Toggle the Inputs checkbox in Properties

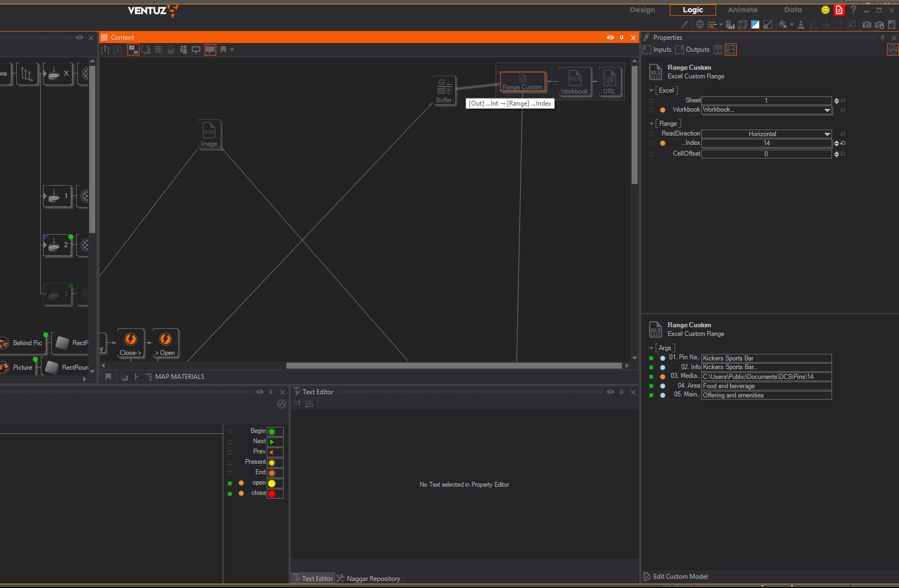(647, 50)
